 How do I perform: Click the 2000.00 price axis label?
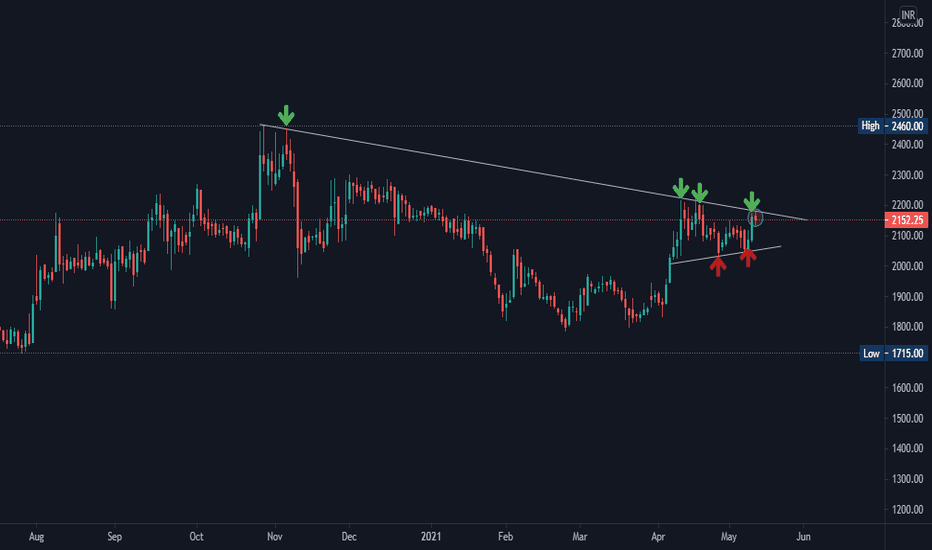[x=907, y=266]
